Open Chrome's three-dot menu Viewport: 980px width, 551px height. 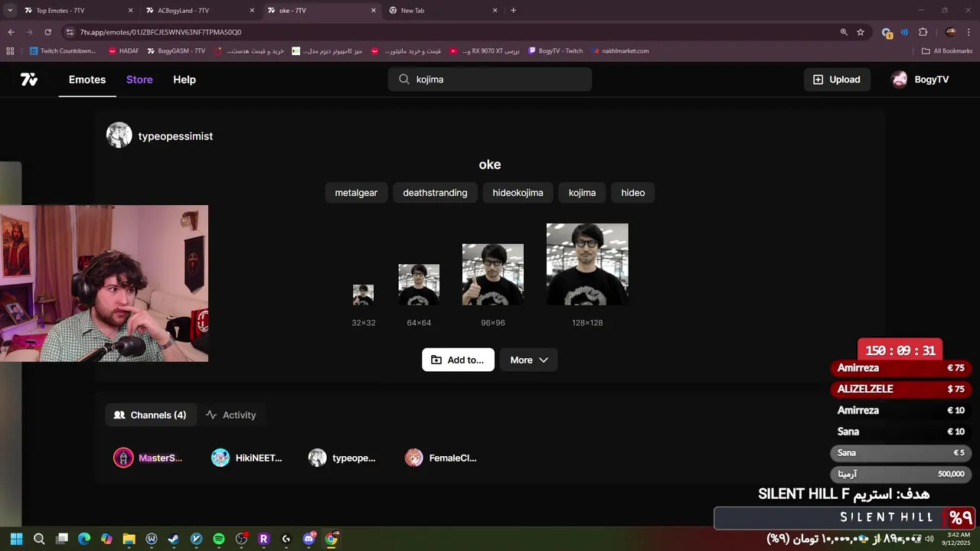coord(969,32)
